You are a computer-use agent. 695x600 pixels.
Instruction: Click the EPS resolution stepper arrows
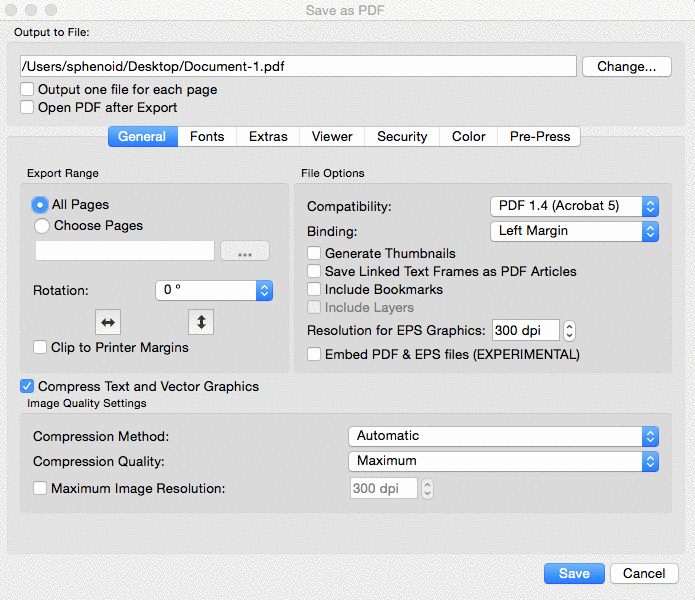pos(569,331)
